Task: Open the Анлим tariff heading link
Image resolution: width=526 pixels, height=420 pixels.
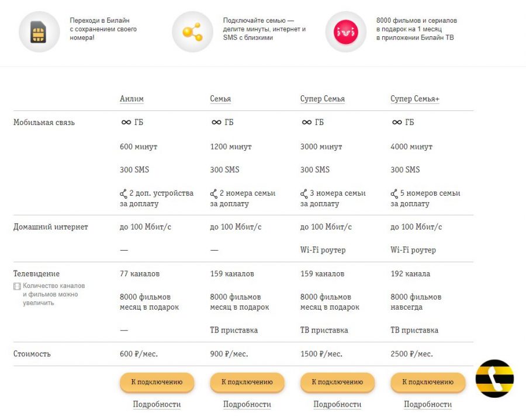Action: pos(131,99)
